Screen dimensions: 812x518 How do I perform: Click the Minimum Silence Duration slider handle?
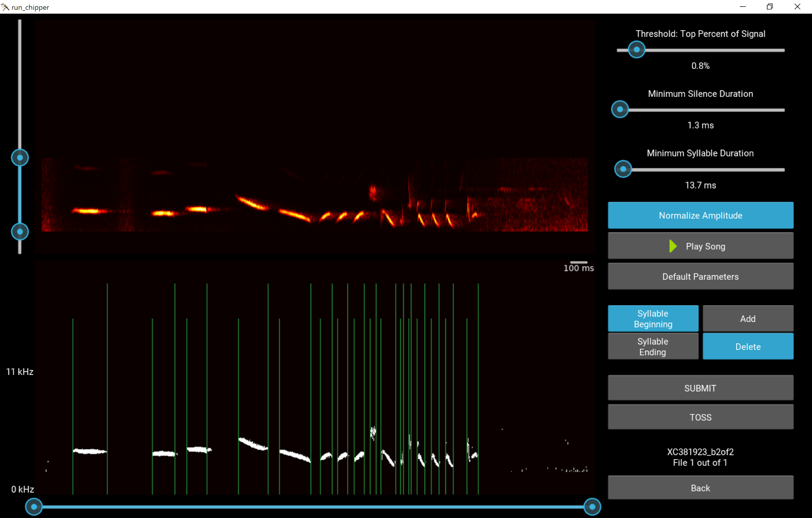point(620,110)
